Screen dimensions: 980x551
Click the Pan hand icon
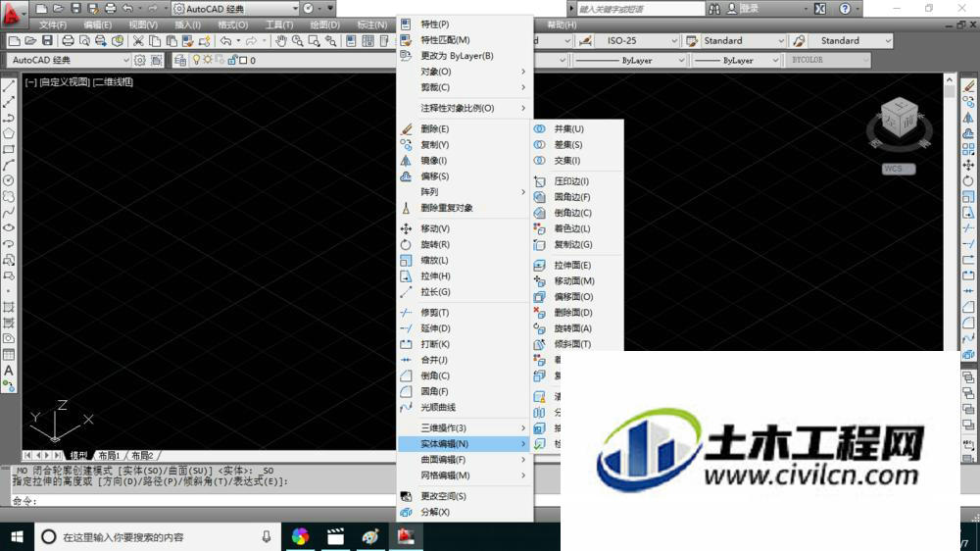click(x=281, y=40)
